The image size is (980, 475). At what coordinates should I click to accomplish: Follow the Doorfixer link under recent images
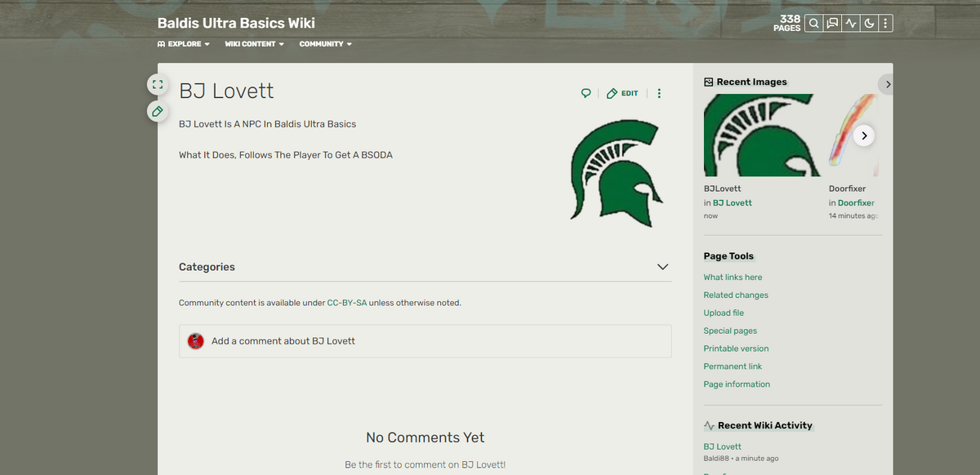click(x=856, y=202)
